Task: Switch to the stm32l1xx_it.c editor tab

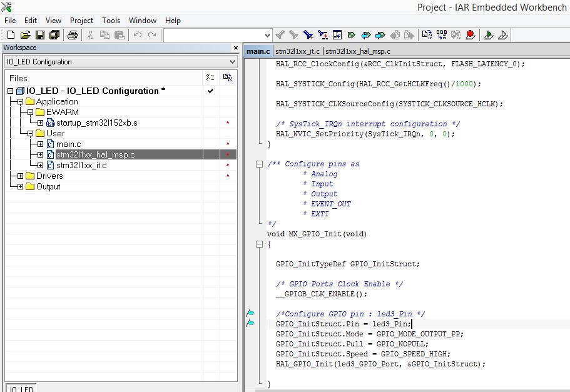Action: 297,51
